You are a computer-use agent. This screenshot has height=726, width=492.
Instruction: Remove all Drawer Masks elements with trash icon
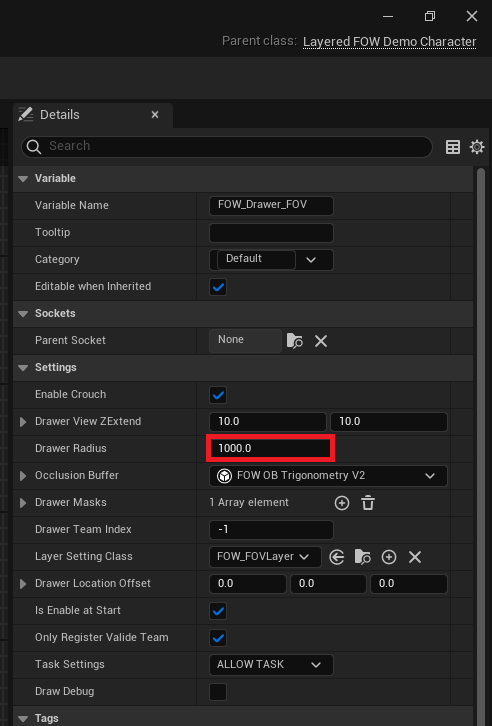pos(368,503)
